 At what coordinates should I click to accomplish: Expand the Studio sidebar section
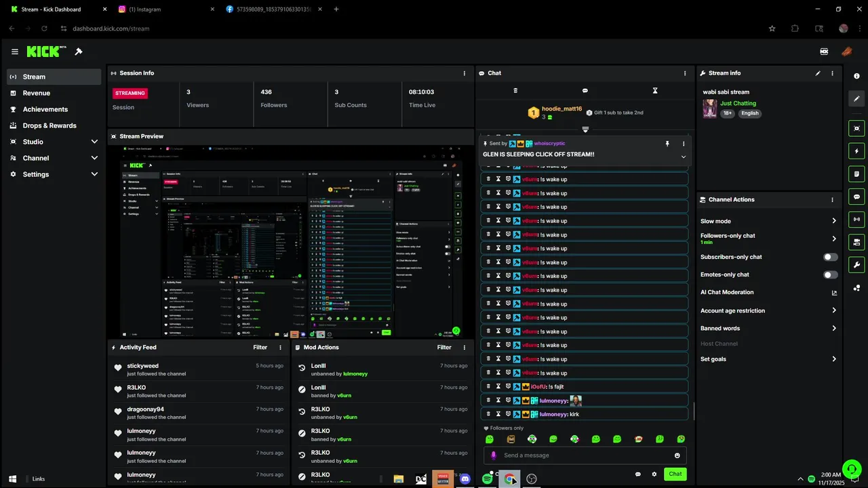94,142
